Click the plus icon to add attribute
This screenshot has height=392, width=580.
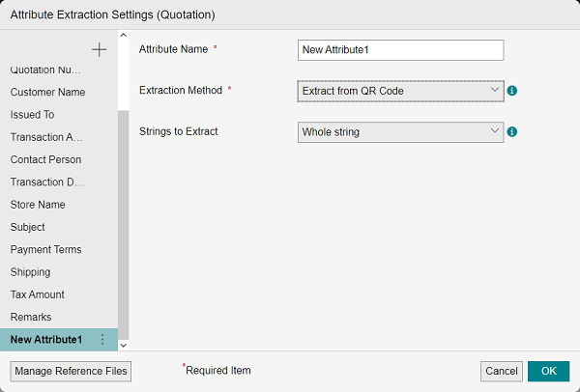pos(99,49)
